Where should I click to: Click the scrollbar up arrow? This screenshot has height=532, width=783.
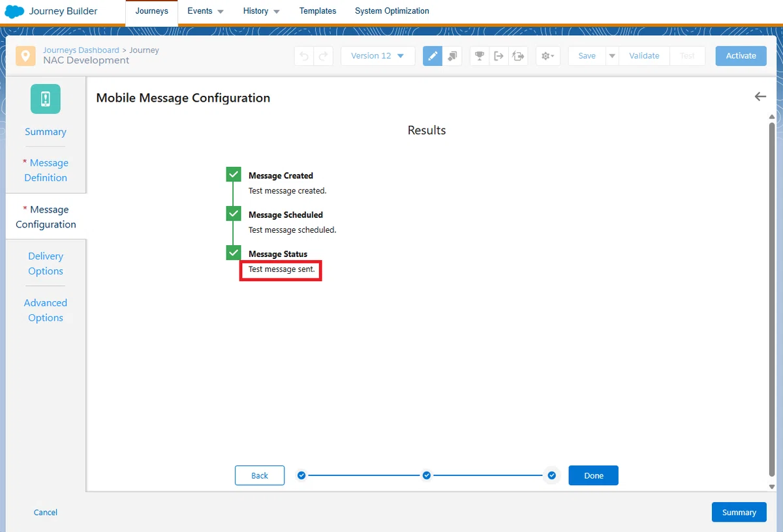pyautogui.click(x=772, y=116)
